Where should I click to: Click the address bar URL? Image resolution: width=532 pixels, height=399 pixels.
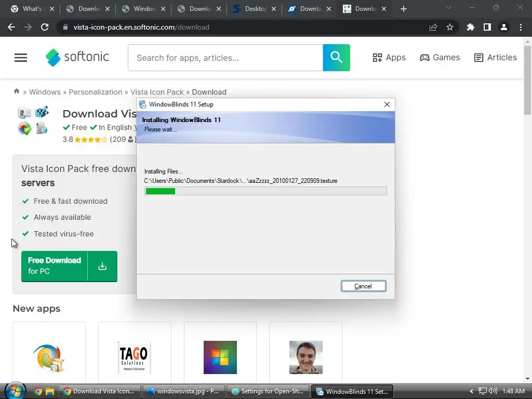pyautogui.click(x=141, y=27)
